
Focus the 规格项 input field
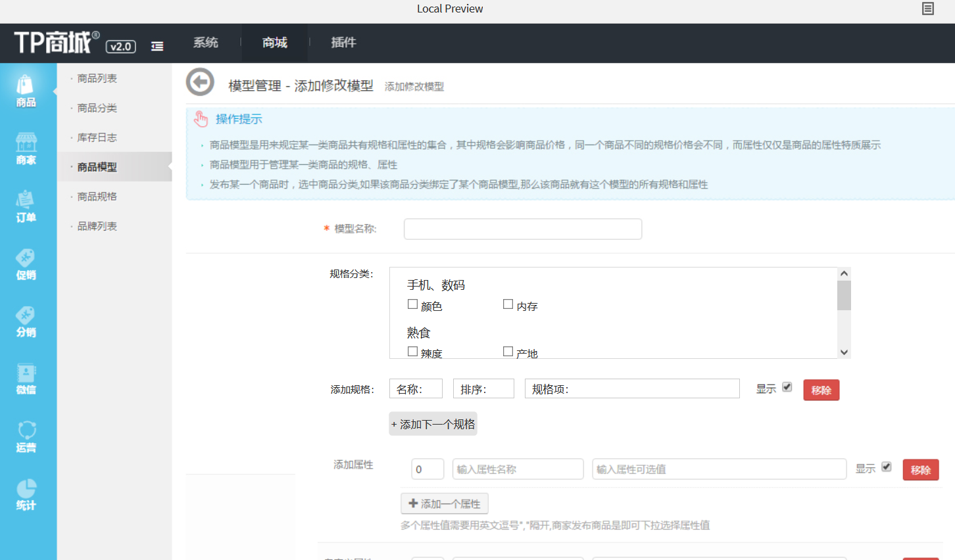pyautogui.click(x=632, y=388)
